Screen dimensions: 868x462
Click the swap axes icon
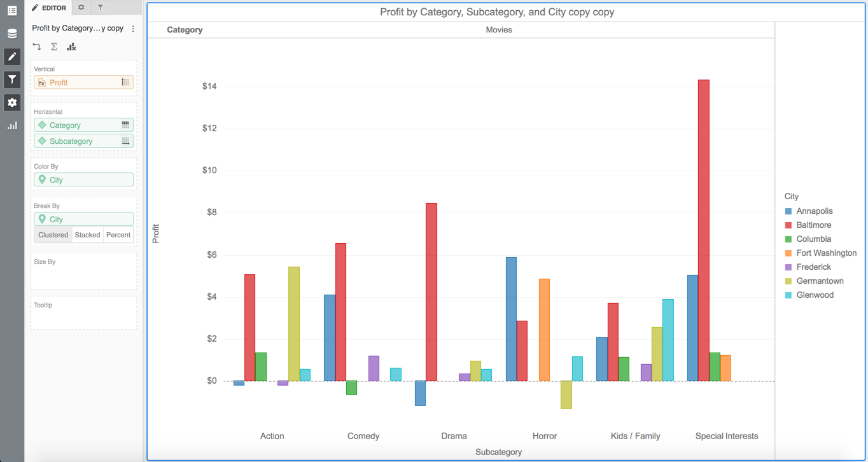(37, 46)
